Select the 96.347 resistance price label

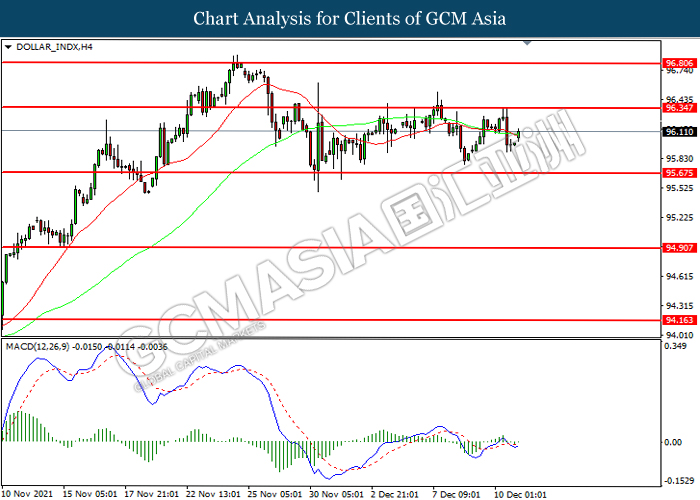[x=679, y=108]
